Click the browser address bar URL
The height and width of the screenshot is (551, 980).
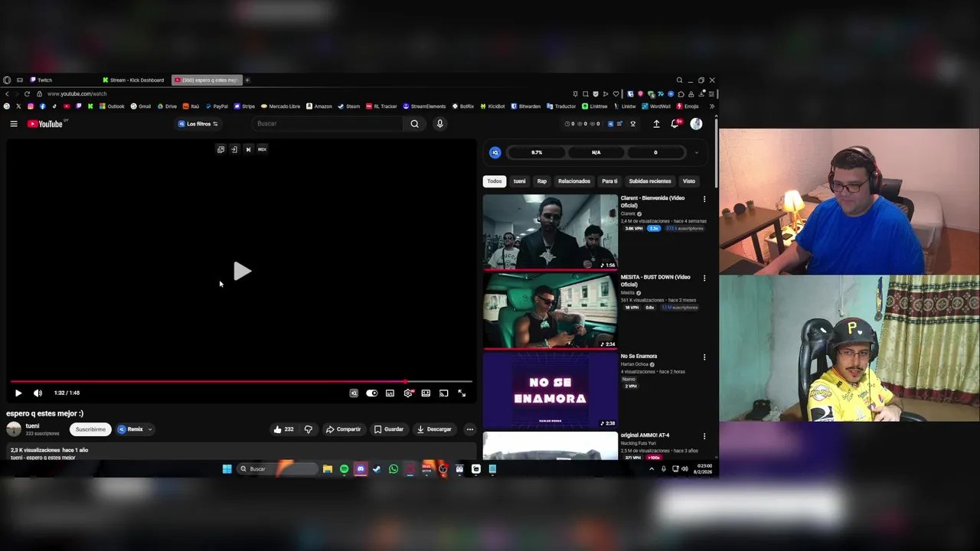click(77, 94)
